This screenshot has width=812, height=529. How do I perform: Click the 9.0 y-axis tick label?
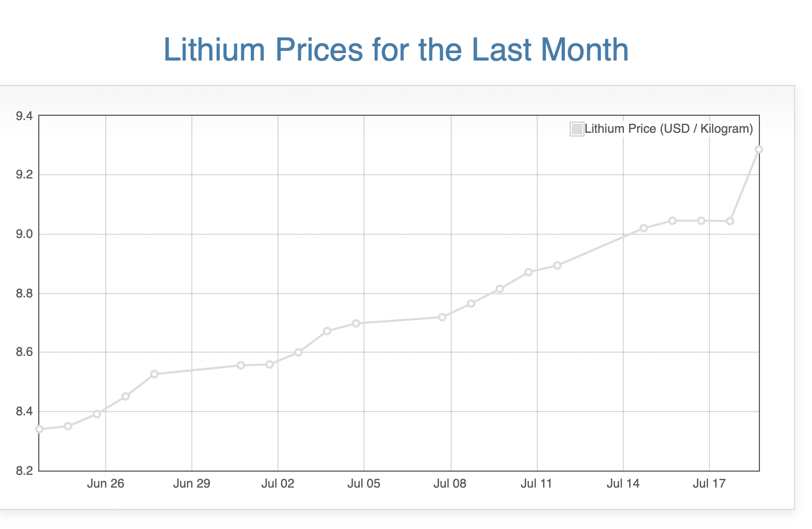[x=24, y=234]
